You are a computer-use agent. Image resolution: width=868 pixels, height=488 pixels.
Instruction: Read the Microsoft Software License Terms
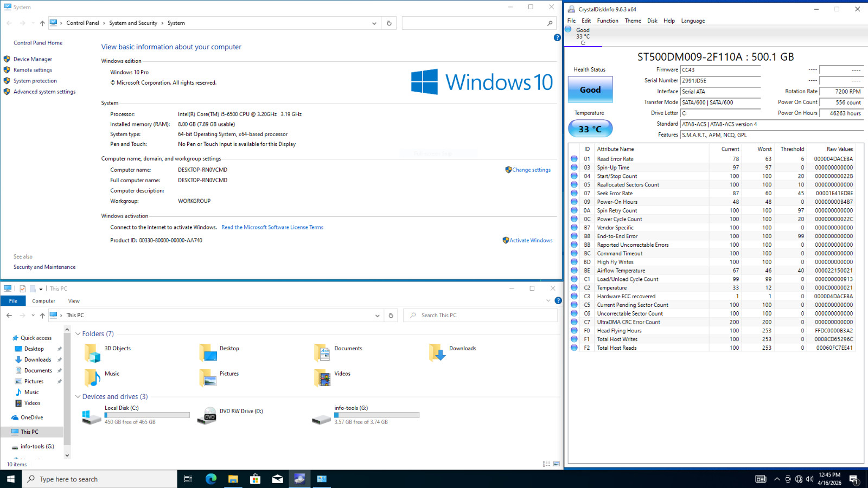[x=272, y=227]
